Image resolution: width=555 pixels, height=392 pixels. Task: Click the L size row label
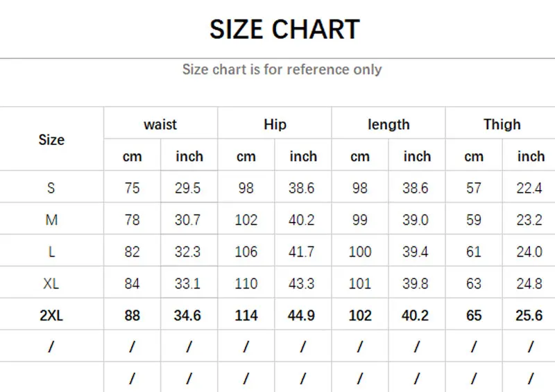(51, 252)
